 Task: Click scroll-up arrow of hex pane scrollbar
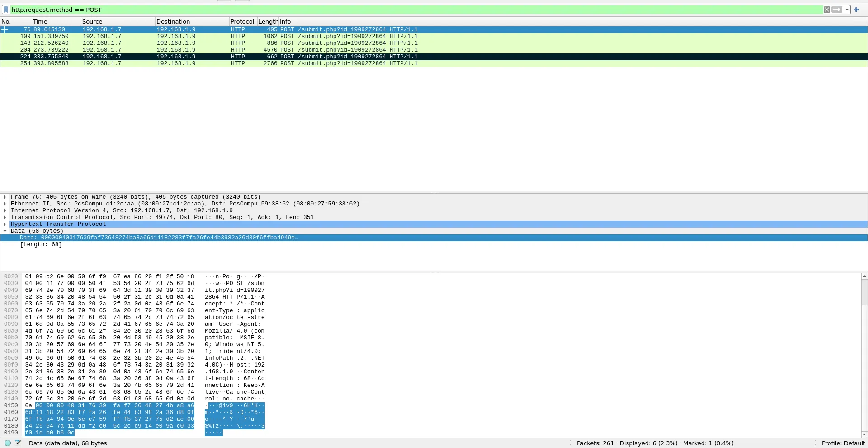point(864,276)
